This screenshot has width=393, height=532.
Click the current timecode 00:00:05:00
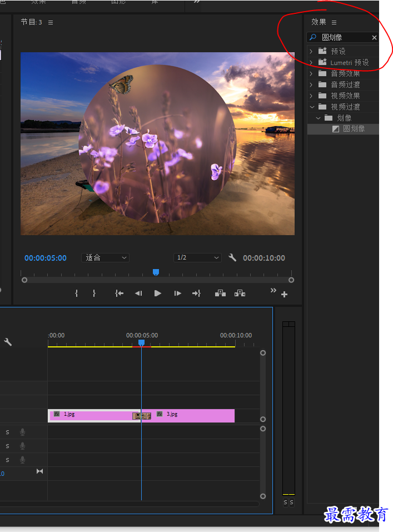coord(46,258)
